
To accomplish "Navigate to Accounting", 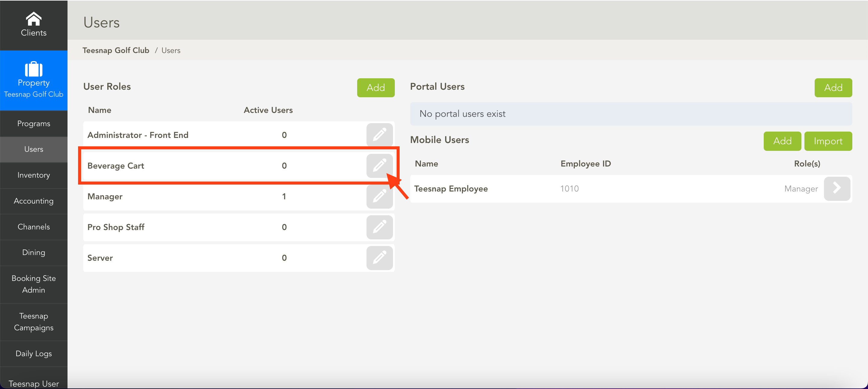I will tap(34, 201).
